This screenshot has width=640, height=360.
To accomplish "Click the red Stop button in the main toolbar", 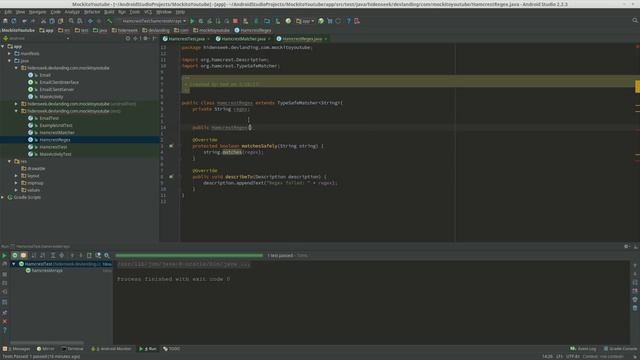I will pyautogui.click(x=235, y=21).
